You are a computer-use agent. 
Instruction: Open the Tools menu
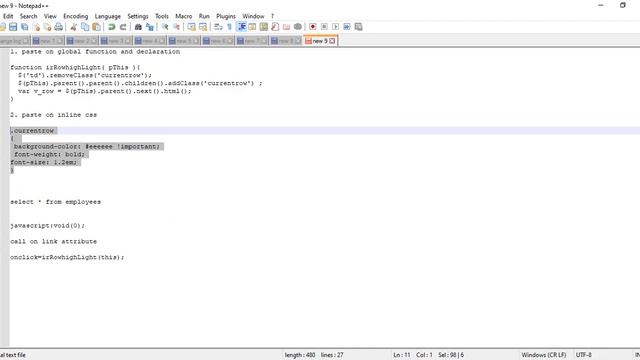pyautogui.click(x=162, y=16)
